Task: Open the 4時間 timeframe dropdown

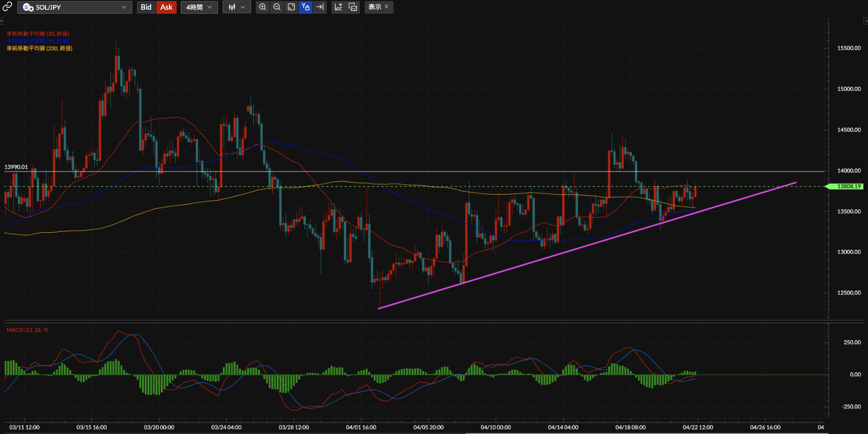Action: click(199, 7)
